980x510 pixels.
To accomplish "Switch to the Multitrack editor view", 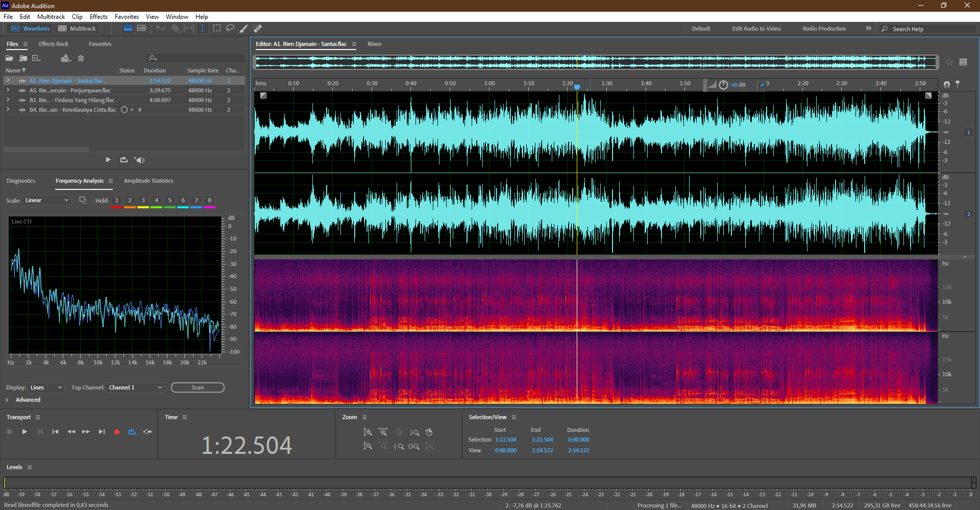I will click(77, 29).
